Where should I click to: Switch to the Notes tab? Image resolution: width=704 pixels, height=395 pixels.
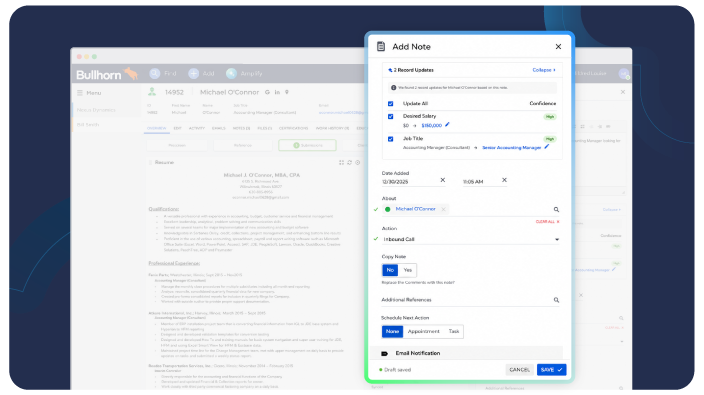coord(241,128)
